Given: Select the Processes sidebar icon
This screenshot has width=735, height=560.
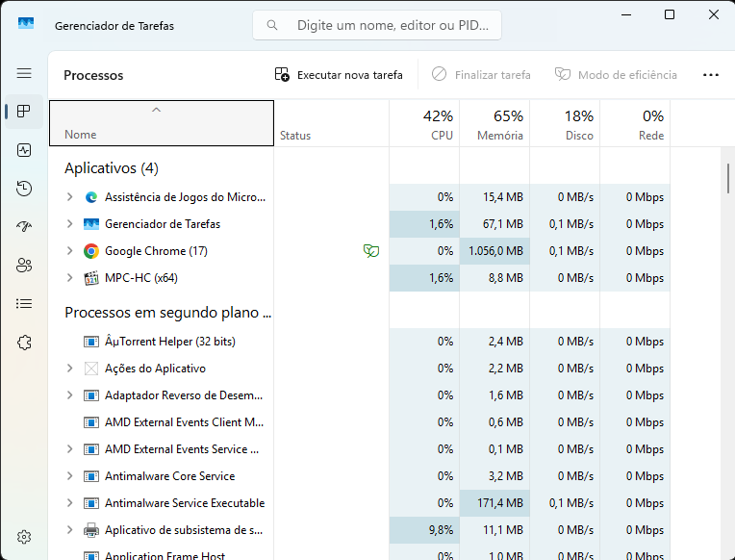Looking at the screenshot, I should [x=24, y=112].
